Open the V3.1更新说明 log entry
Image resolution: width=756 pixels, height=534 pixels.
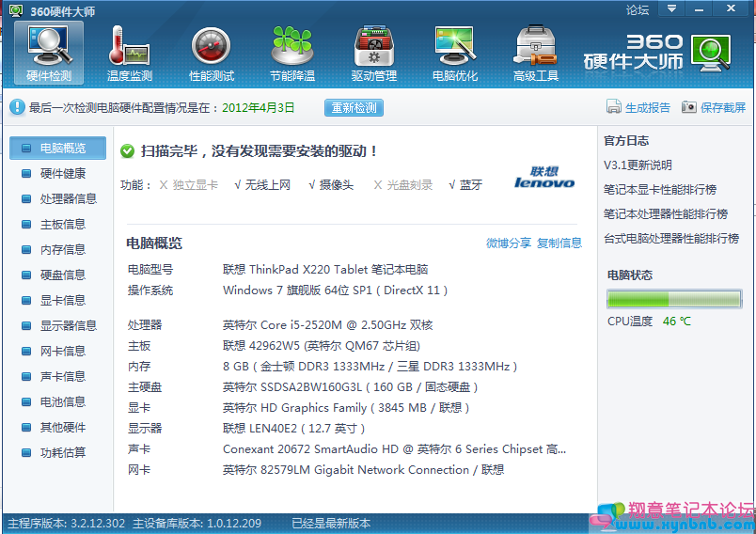point(638,165)
